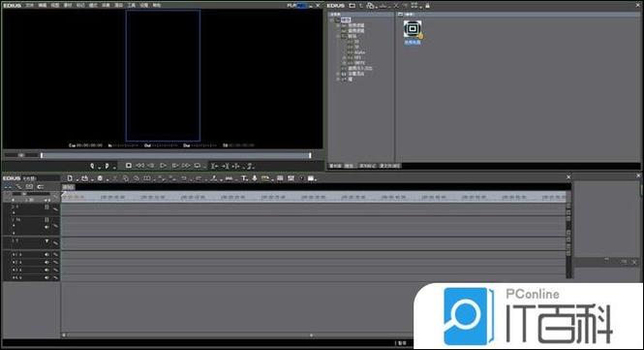This screenshot has height=350, width=644.
Task: Switch to the first tab at the bin bottom
Action: (x=335, y=166)
